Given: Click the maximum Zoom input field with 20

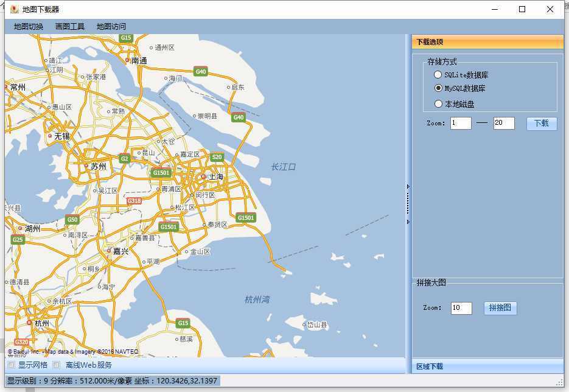Looking at the screenshot, I should pyautogui.click(x=504, y=123).
